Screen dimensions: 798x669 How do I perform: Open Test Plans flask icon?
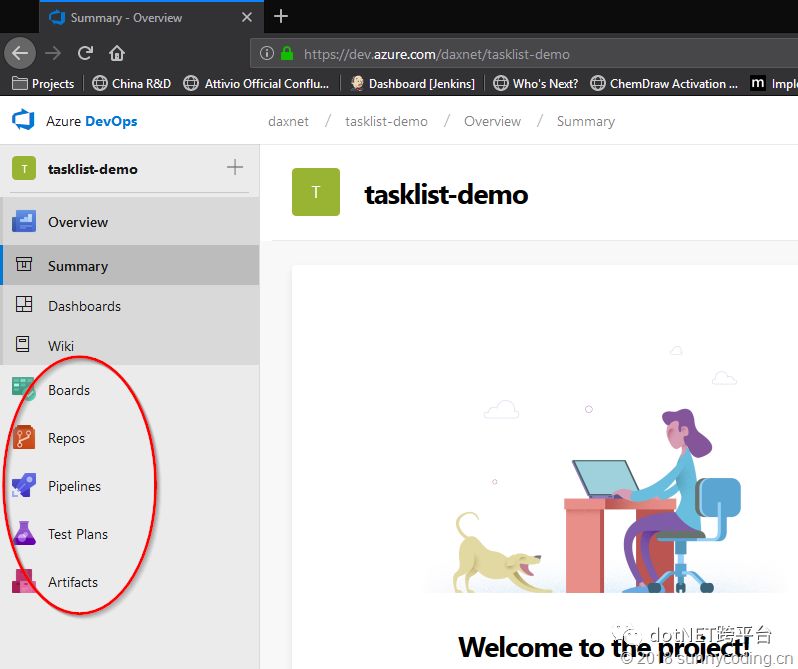(24, 533)
